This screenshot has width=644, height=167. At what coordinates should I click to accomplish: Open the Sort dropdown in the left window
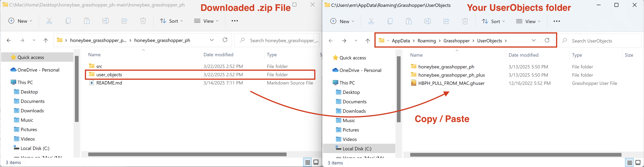point(171,21)
